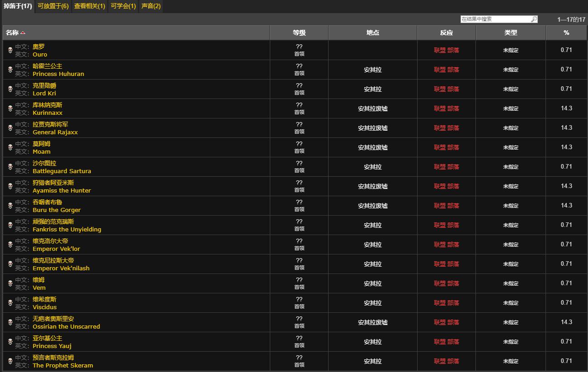Image resolution: width=588 pixels, height=372 pixels.
Task: Click the skull icon beside General Rajaxx
Action: [10, 128]
